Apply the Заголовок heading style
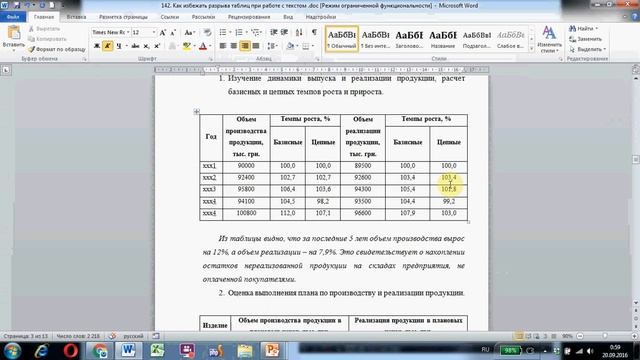This screenshot has width=640, height=360. coord(409,39)
